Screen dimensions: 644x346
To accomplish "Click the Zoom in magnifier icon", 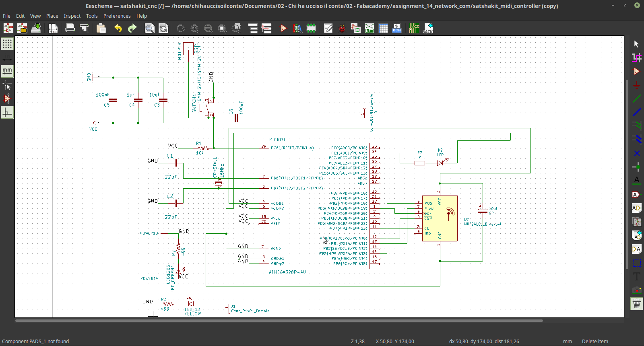I will (195, 28).
